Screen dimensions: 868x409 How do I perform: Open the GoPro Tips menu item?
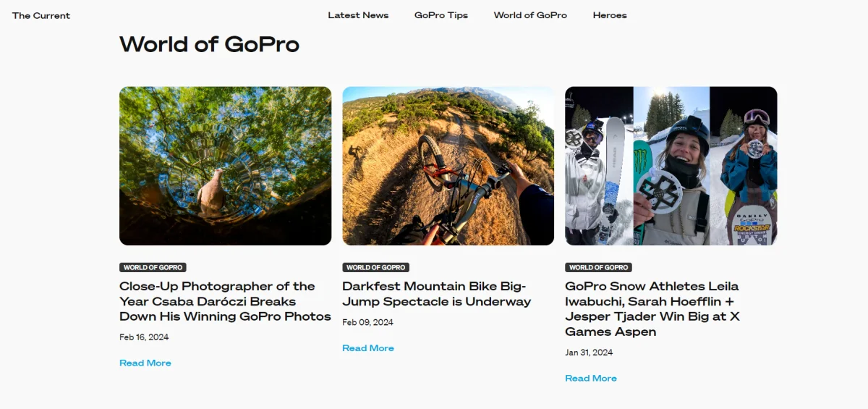pos(441,15)
